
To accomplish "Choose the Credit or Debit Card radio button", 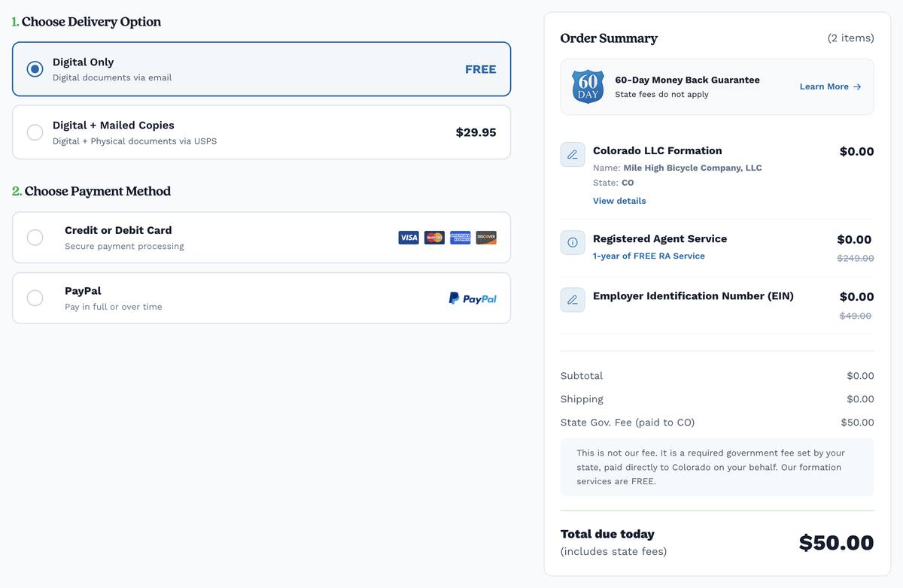I will pyautogui.click(x=35, y=238).
